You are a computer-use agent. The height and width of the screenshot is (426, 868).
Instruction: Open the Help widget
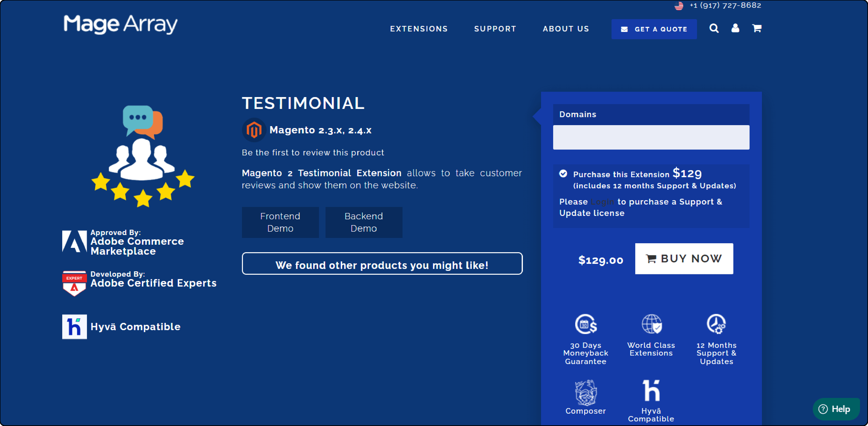[x=836, y=409]
